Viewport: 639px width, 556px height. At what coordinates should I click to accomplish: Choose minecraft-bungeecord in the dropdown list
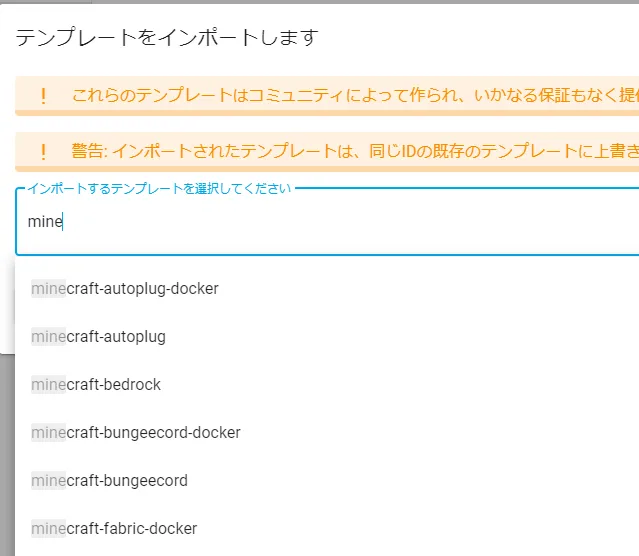[109, 481]
